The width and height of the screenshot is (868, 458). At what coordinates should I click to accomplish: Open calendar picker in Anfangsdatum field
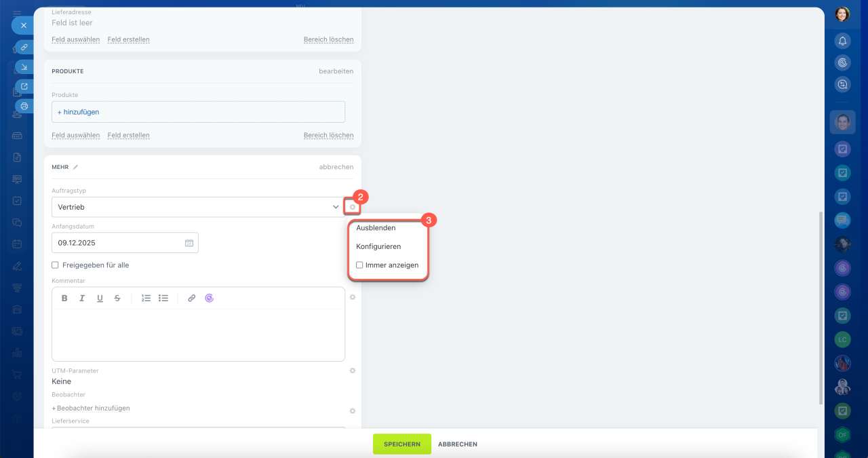coord(189,243)
